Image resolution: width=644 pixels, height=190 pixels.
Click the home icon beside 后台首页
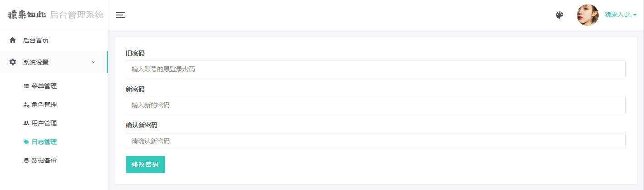pyautogui.click(x=13, y=40)
